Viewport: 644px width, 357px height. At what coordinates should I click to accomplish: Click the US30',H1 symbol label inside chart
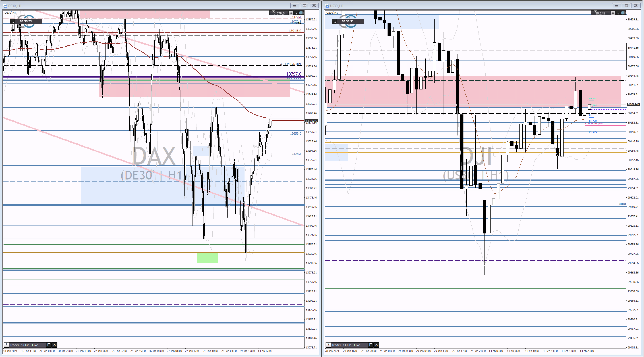tap(332, 13)
